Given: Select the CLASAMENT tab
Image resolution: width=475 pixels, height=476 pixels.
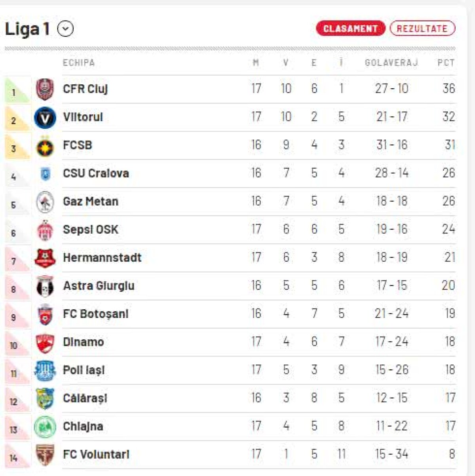Looking at the screenshot, I should [x=351, y=28].
